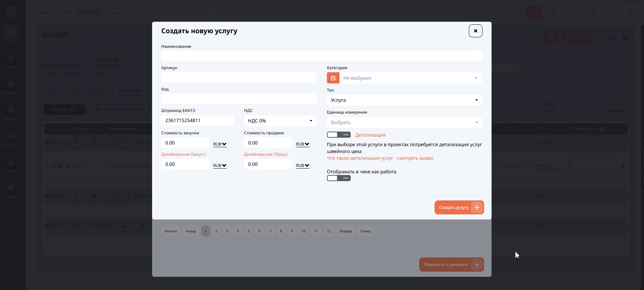This screenshot has height=290, width=644.
Task: Click the Вперед pagination button
Action: 346,231
